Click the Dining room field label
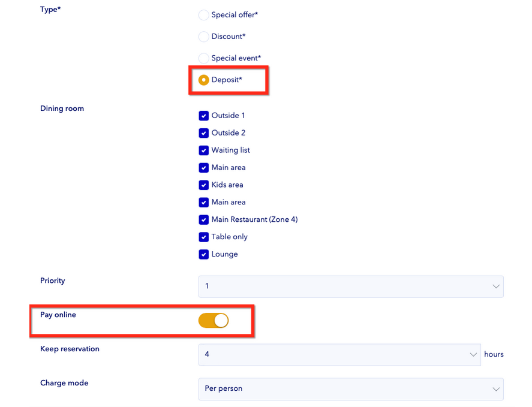 [62, 108]
